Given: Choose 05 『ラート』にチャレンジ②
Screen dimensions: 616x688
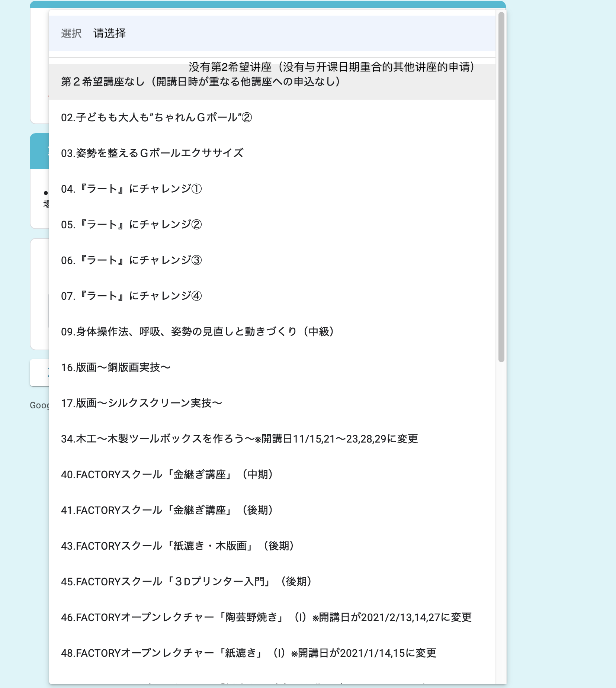Looking at the screenshot, I should 131,225.
